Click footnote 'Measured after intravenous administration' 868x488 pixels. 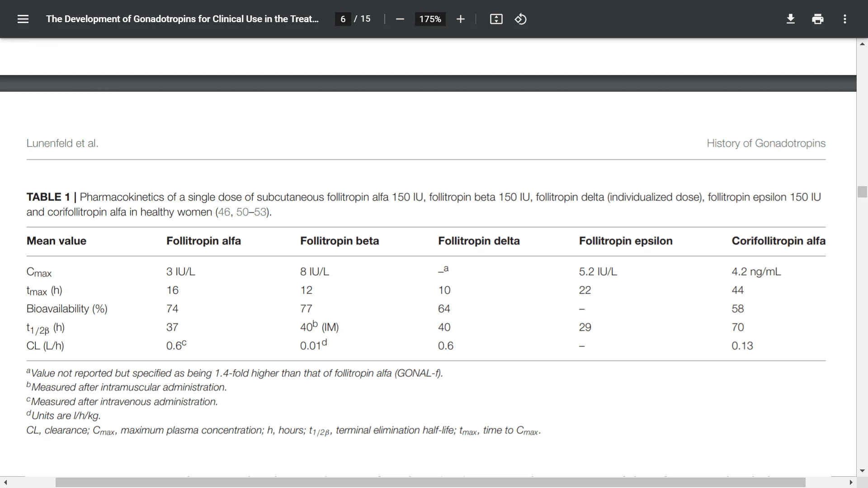pyautogui.click(x=122, y=402)
